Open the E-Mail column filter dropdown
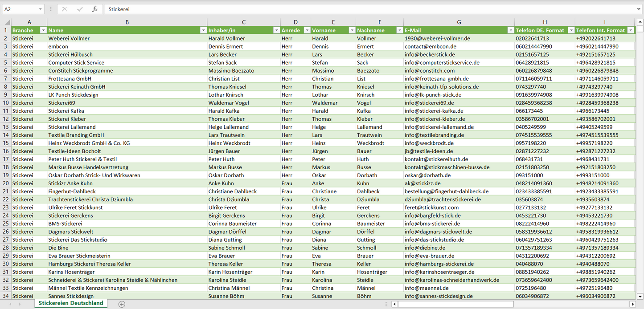 (510, 30)
